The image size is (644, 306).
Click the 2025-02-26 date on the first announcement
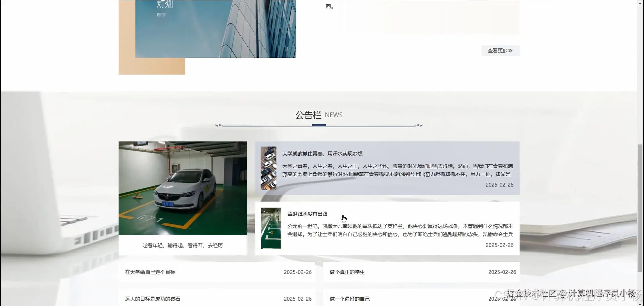coord(499,185)
